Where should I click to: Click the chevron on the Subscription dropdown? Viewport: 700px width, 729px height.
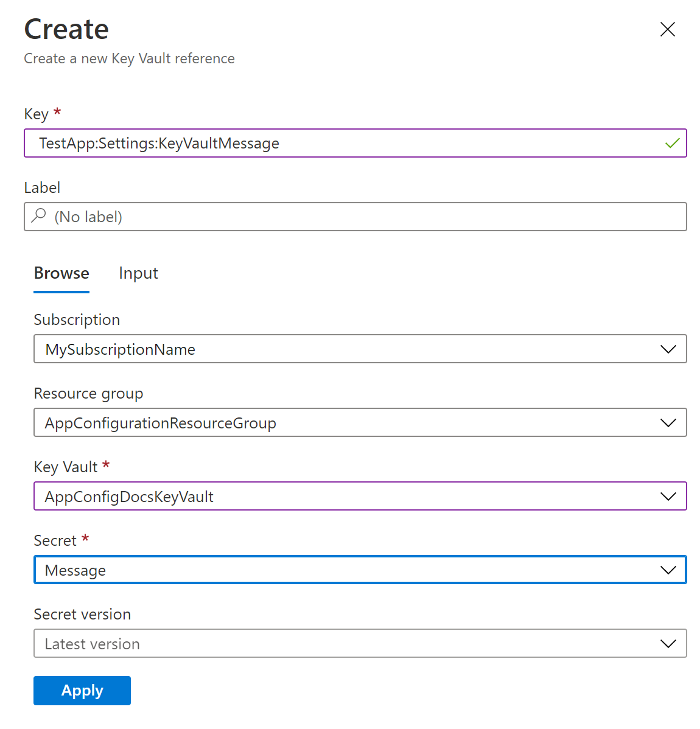click(x=668, y=349)
